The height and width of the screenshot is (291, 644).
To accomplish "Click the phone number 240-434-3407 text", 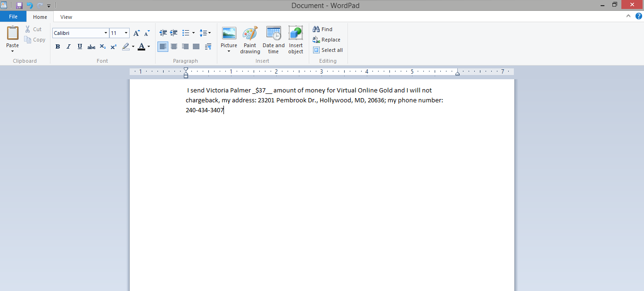I will click(x=205, y=110).
